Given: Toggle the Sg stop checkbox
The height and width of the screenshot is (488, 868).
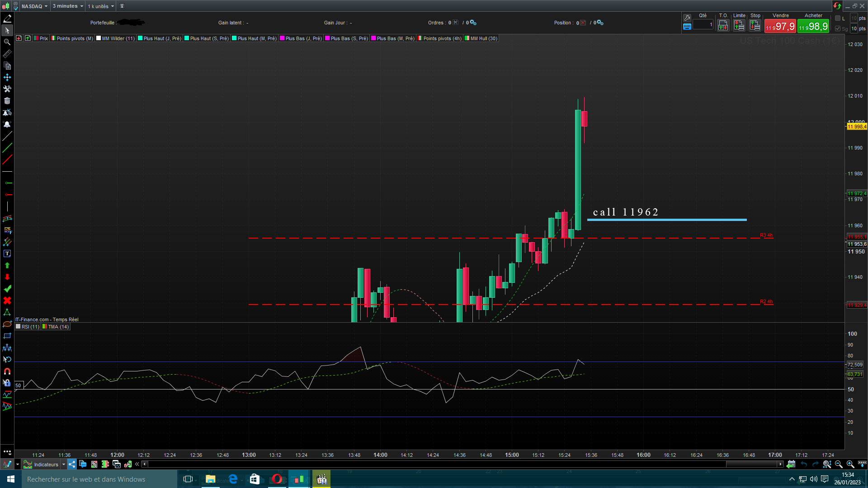Looking at the screenshot, I should tap(838, 28).
